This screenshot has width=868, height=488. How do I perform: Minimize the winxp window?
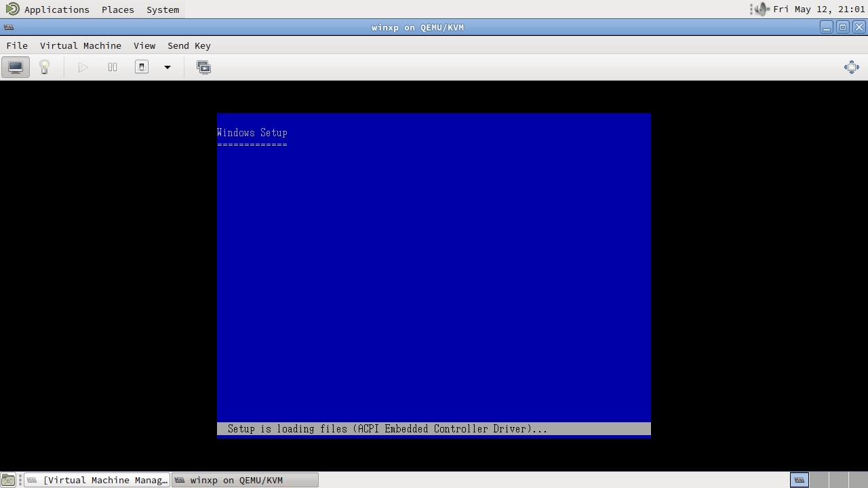pyautogui.click(x=826, y=27)
